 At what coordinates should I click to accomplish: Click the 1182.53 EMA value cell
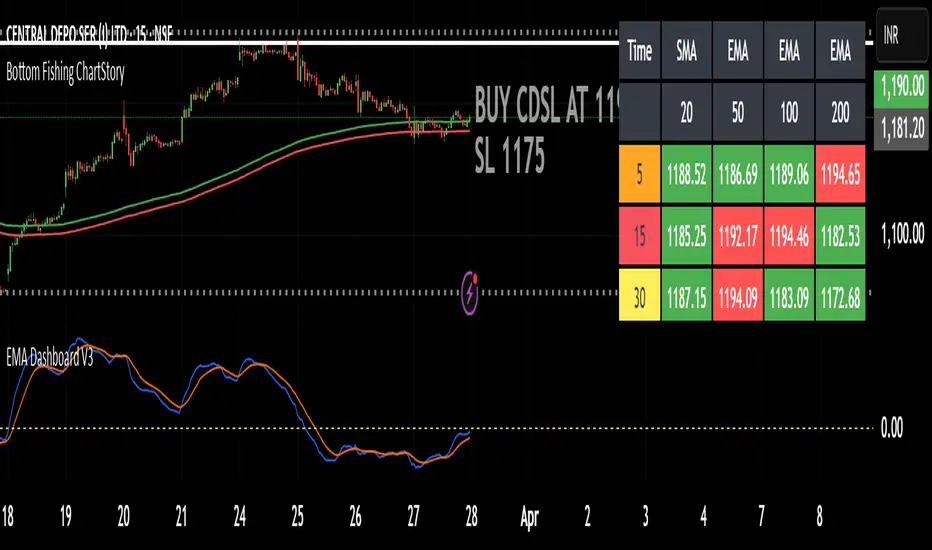(x=840, y=236)
